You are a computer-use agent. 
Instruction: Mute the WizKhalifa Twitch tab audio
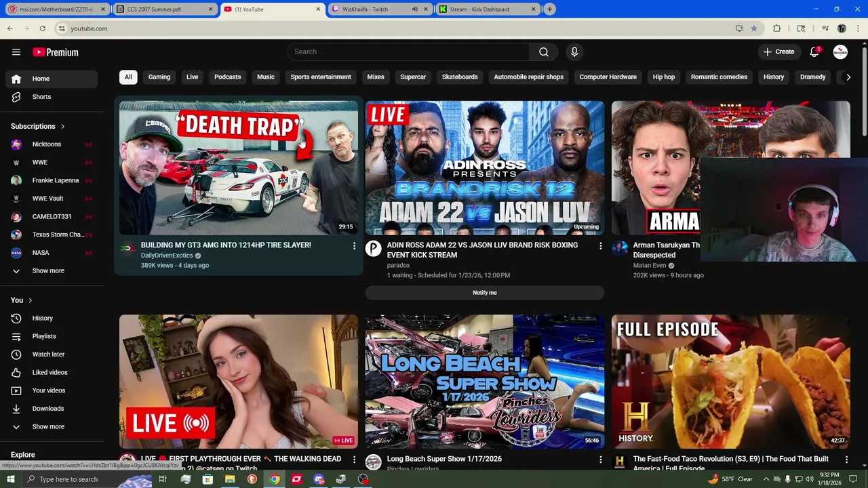tap(414, 9)
